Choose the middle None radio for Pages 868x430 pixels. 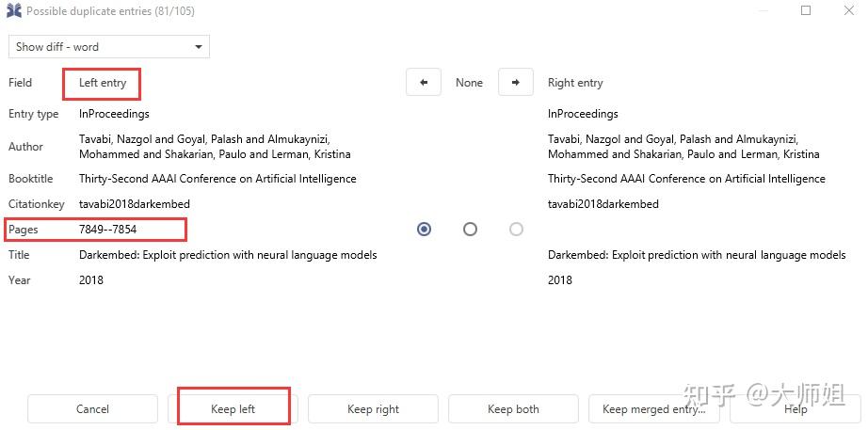470,229
